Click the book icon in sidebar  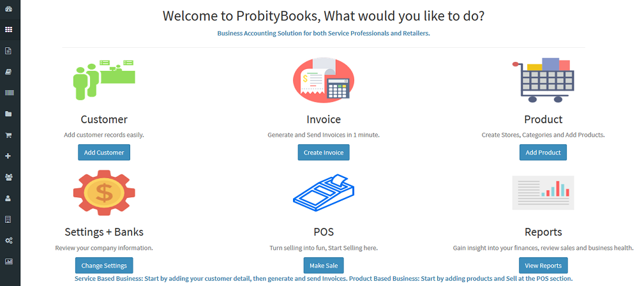pyautogui.click(x=8, y=72)
